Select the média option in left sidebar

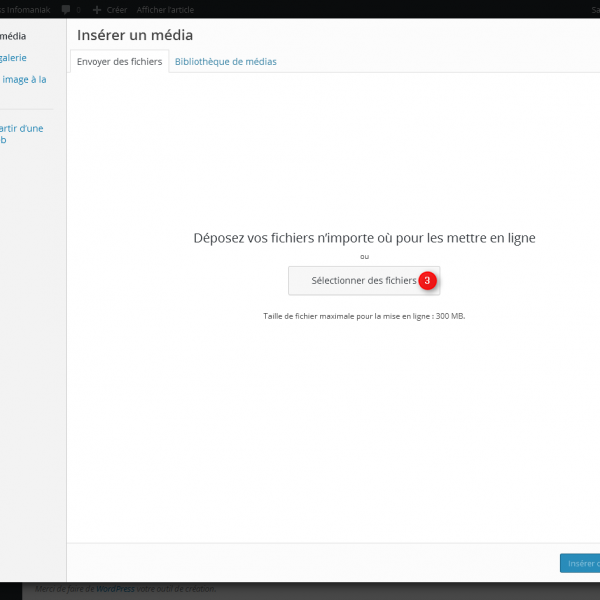click(x=14, y=37)
